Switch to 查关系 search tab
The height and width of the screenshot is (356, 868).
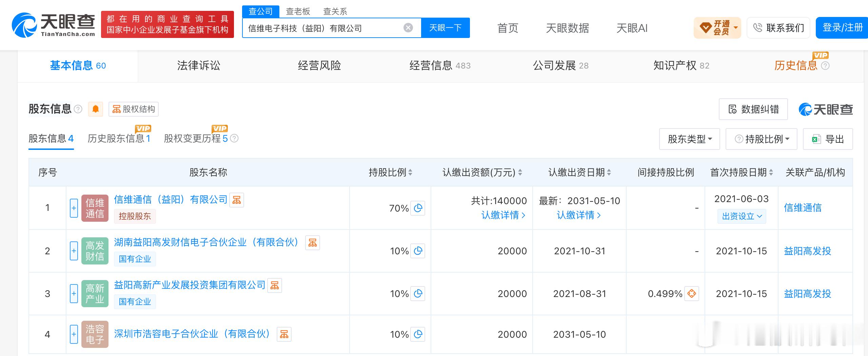pos(335,12)
